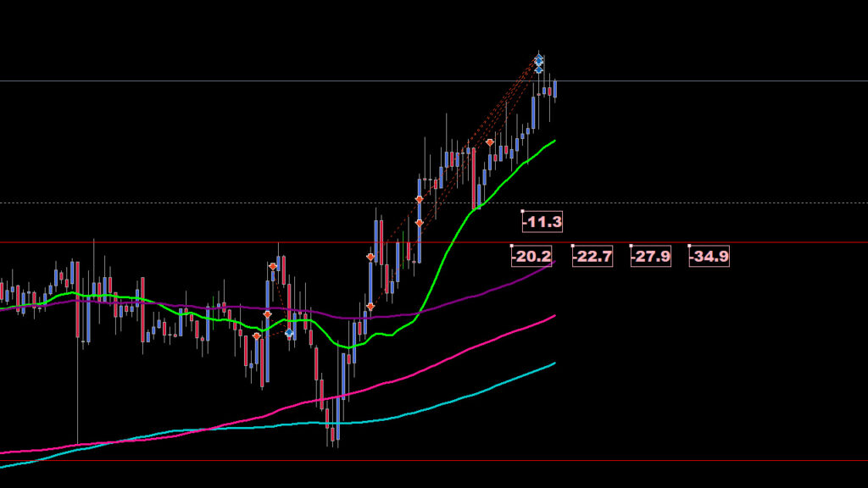Image resolution: width=868 pixels, height=488 pixels.
Task: Select the bottom red horizontal line
Action: (x=434, y=460)
